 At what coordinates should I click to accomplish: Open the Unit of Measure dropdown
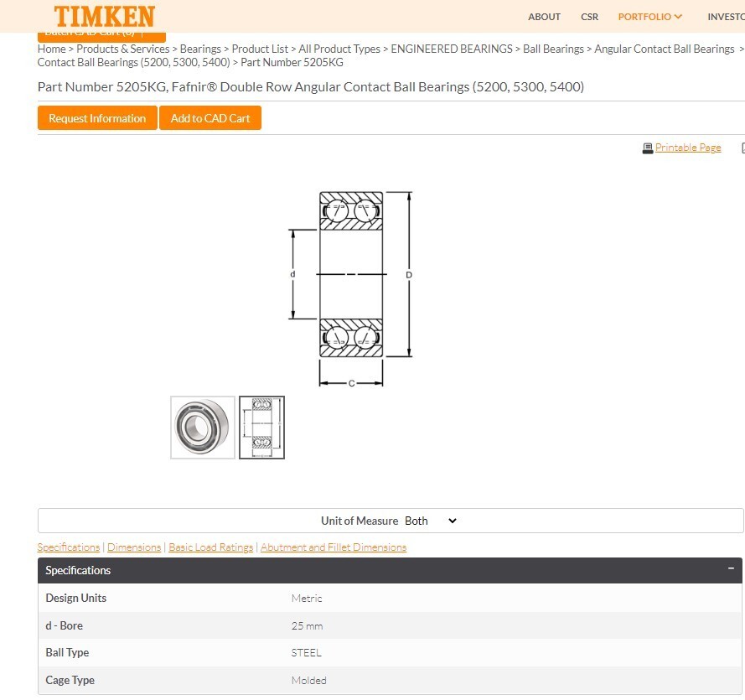coord(431,521)
